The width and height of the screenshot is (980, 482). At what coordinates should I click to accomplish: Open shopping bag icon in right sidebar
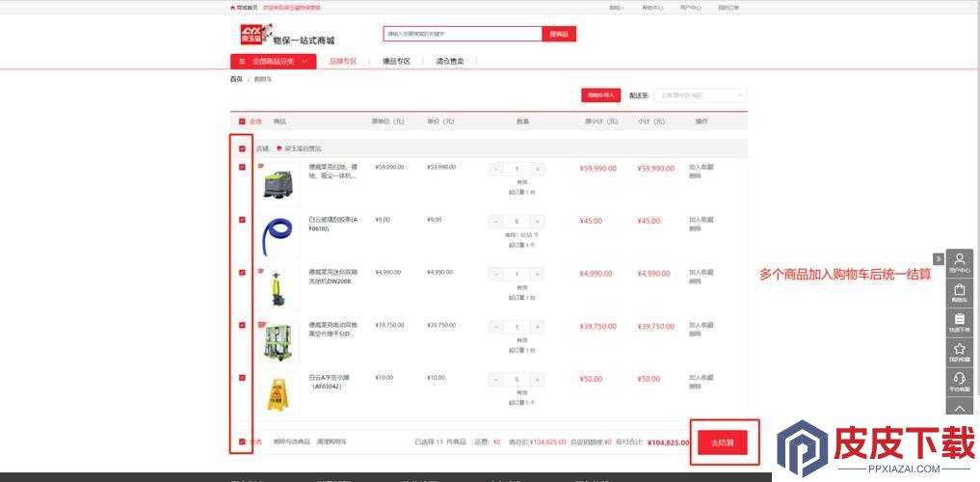[960, 293]
